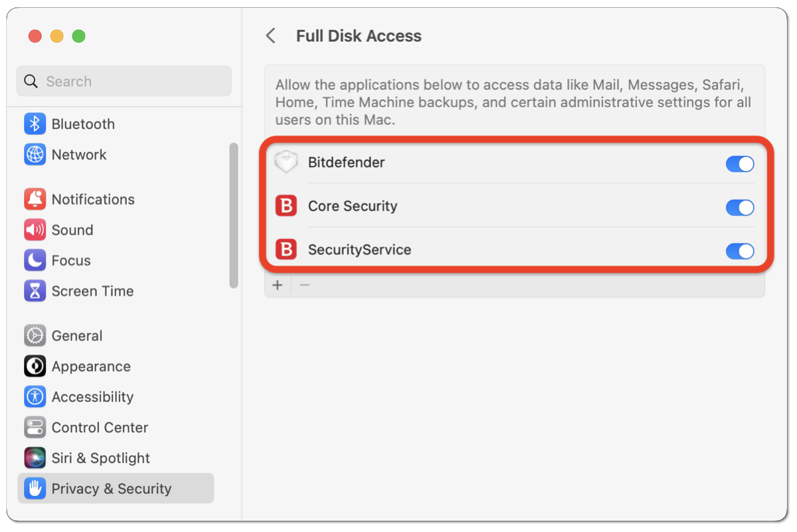Select the Focus moon icon
The width and height of the screenshot is (797, 532).
[34, 260]
